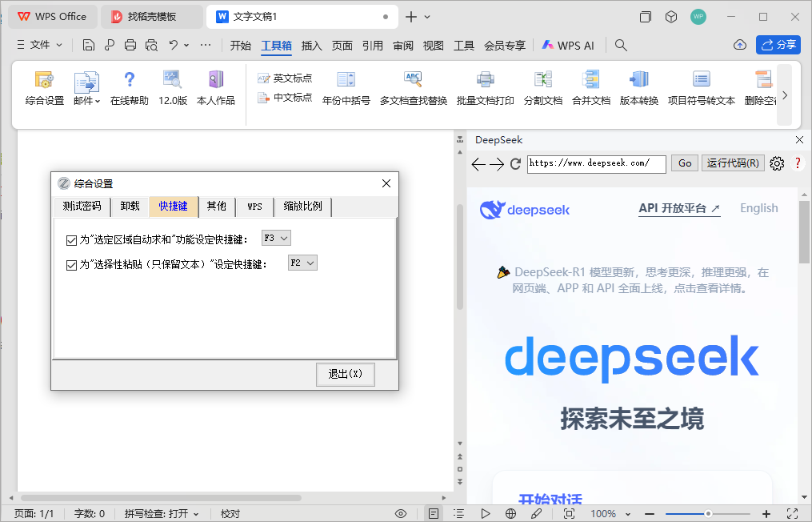Open 会员专享 tab
Screen dimensions: 812x522
504,46
